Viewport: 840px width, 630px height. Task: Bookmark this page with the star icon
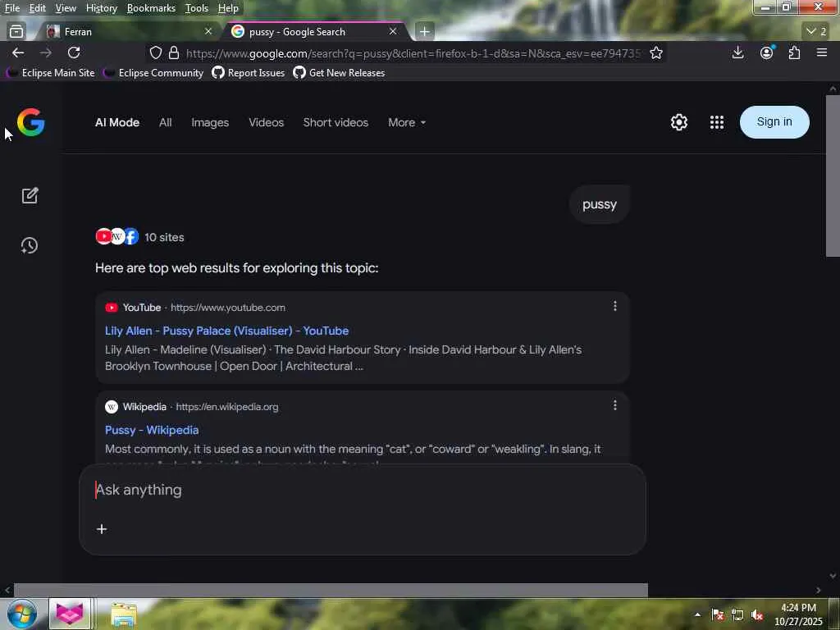656,53
